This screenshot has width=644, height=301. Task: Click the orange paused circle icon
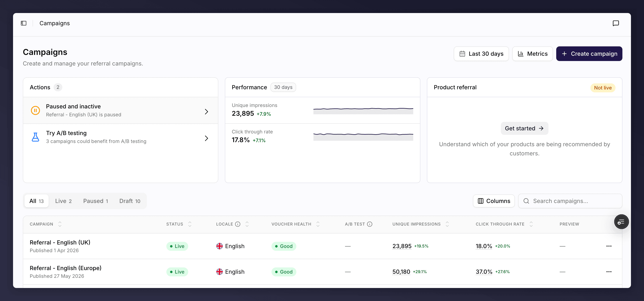(x=35, y=110)
